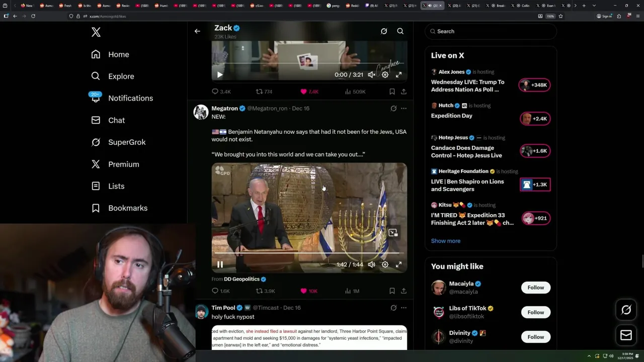Open a new browser tab

click(584, 6)
